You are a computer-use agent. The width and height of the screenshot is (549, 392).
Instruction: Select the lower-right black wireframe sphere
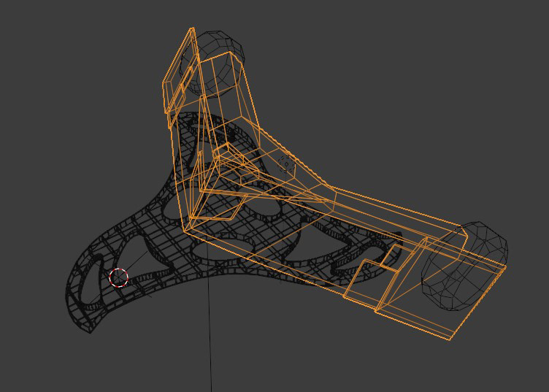464,266
